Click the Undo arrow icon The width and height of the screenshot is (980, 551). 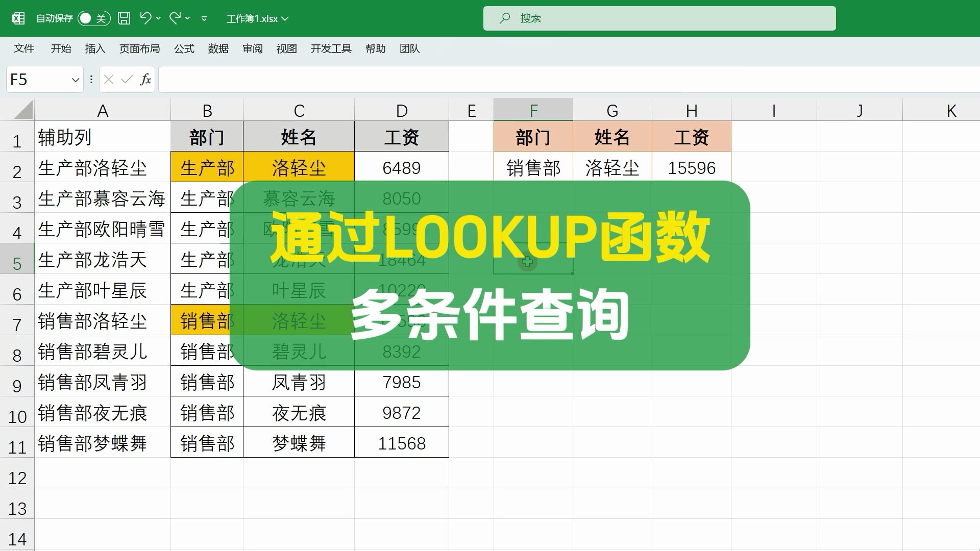click(145, 18)
